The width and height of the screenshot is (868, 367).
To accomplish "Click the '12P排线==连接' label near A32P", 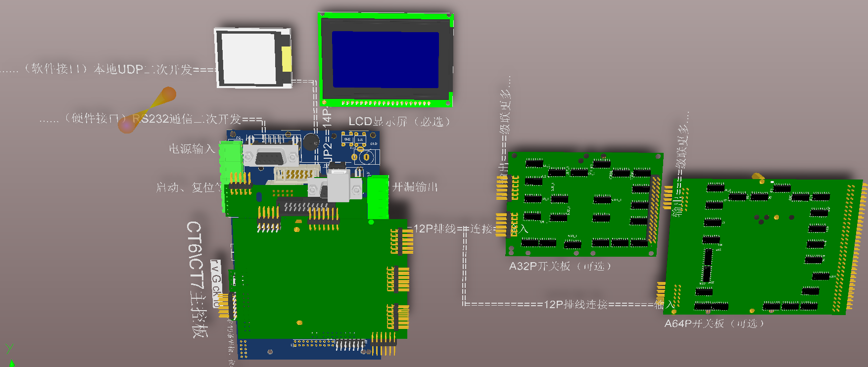I will [x=453, y=229].
